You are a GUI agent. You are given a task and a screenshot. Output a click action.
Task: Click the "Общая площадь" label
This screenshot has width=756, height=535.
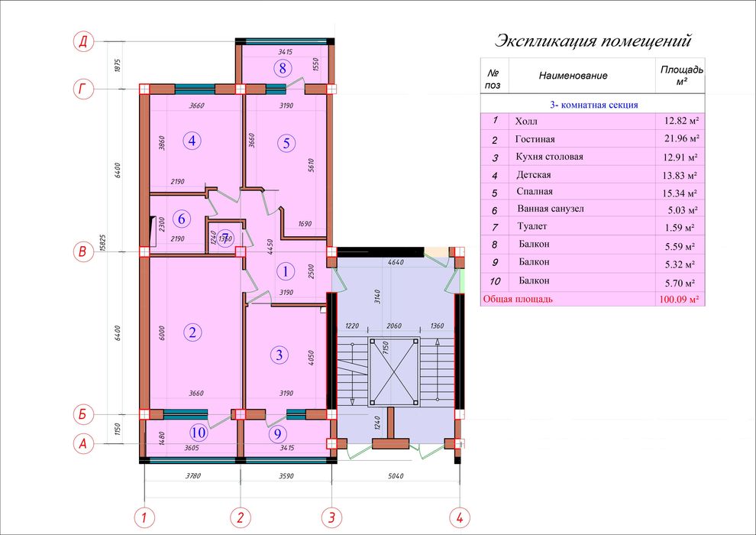click(x=518, y=299)
